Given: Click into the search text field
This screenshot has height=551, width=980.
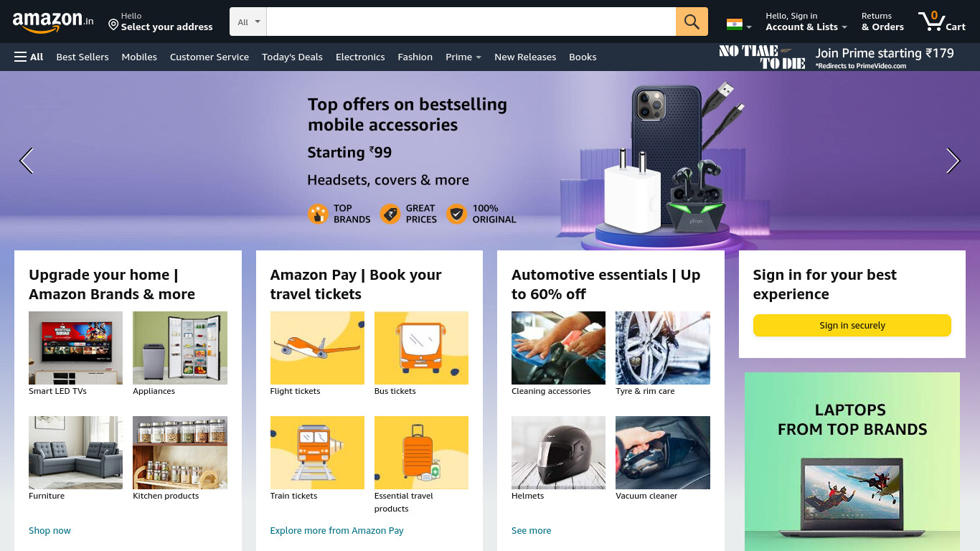Looking at the screenshot, I should point(471,22).
